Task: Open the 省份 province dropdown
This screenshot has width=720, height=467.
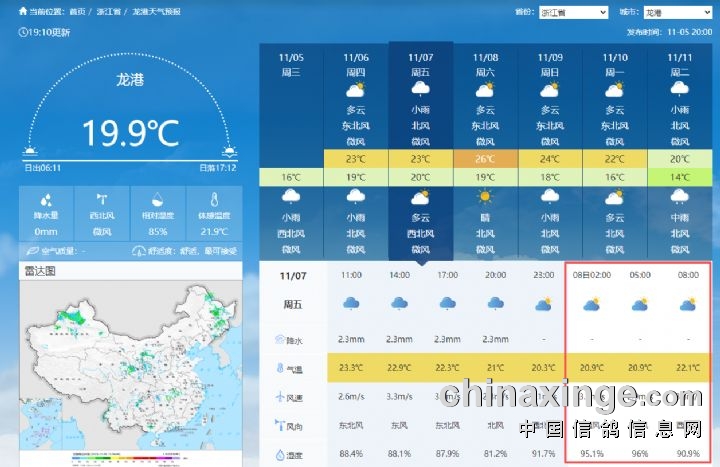Action: pyautogui.click(x=573, y=12)
